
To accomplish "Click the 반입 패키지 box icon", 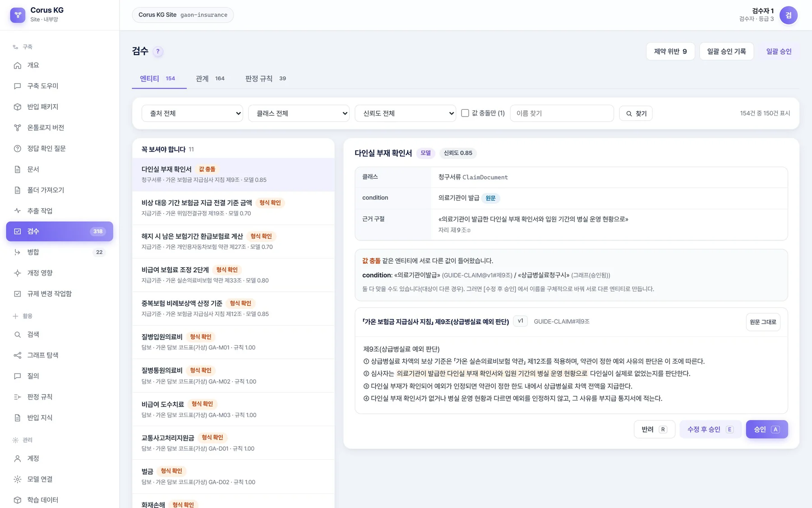I will 18,107.
